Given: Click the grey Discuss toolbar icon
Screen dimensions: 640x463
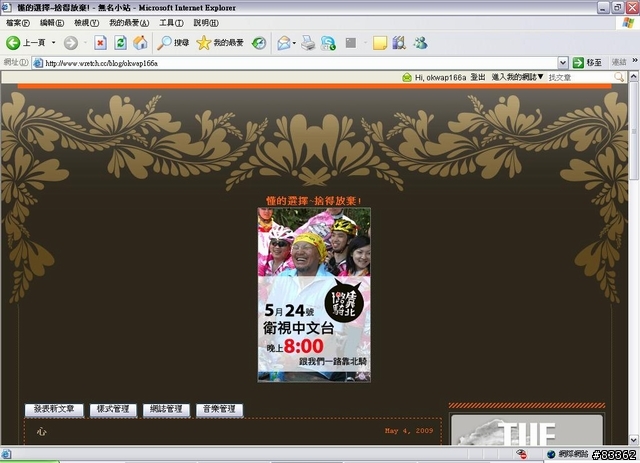Looking at the screenshot, I should click(351, 42).
